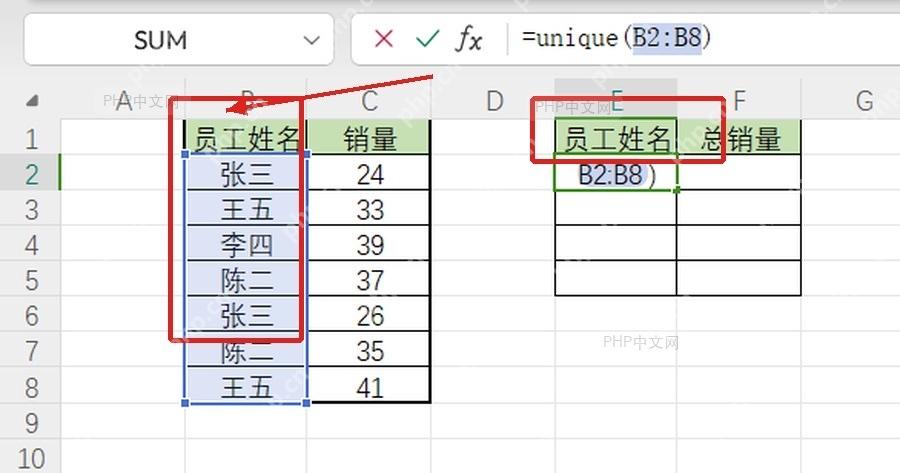900x473 pixels.
Task: Click the sales value 39
Action: (369, 245)
